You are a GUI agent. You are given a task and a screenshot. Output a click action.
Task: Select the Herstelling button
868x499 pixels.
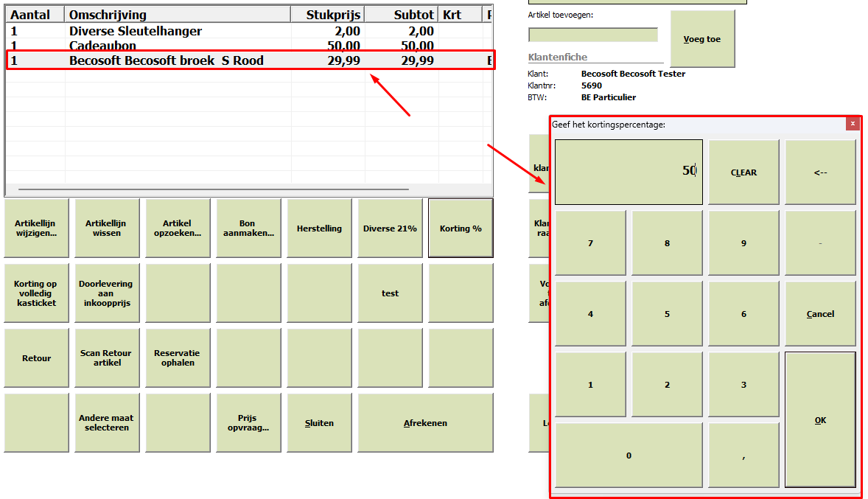click(319, 228)
